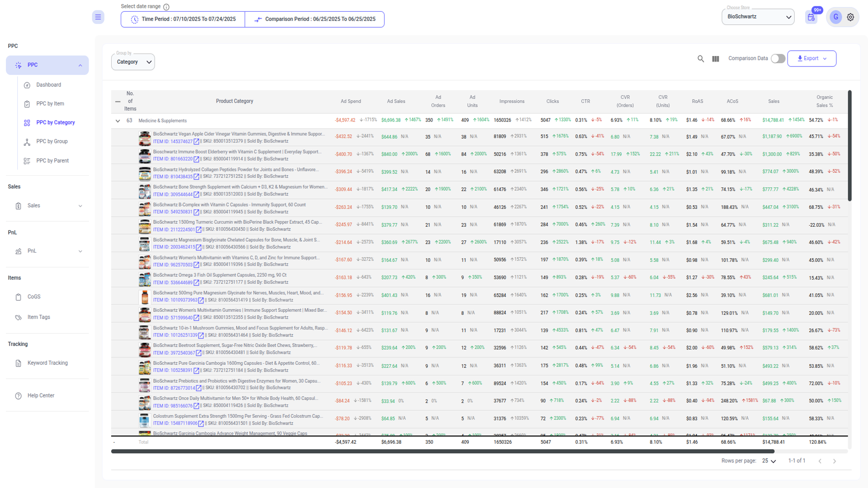Click the Export button

coord(811,59)
